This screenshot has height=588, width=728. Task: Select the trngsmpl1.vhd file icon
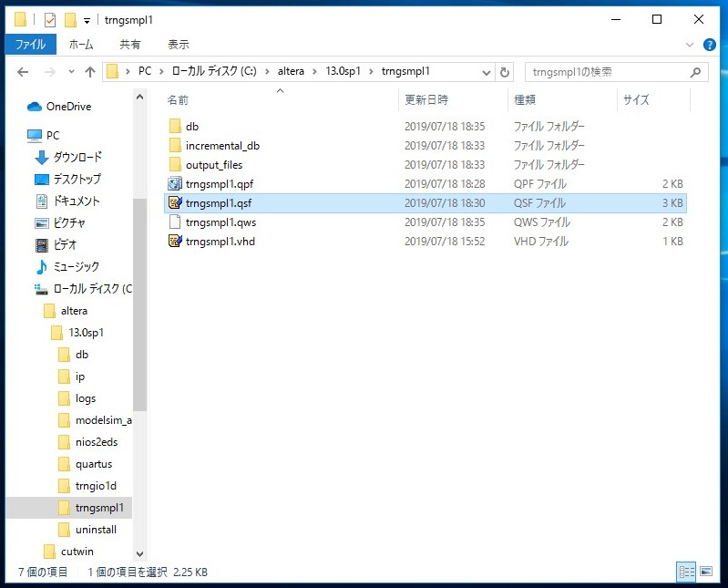click(x=175, y=241)
